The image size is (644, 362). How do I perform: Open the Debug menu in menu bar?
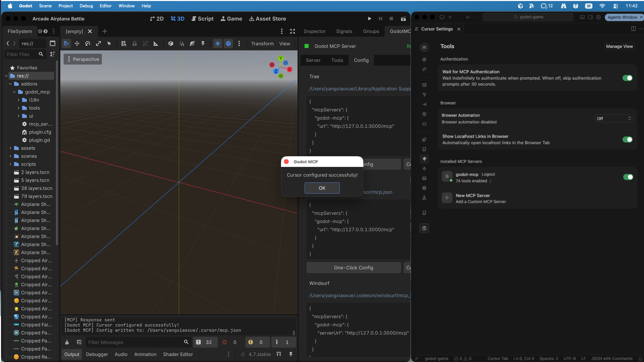[x=86, y=6]
